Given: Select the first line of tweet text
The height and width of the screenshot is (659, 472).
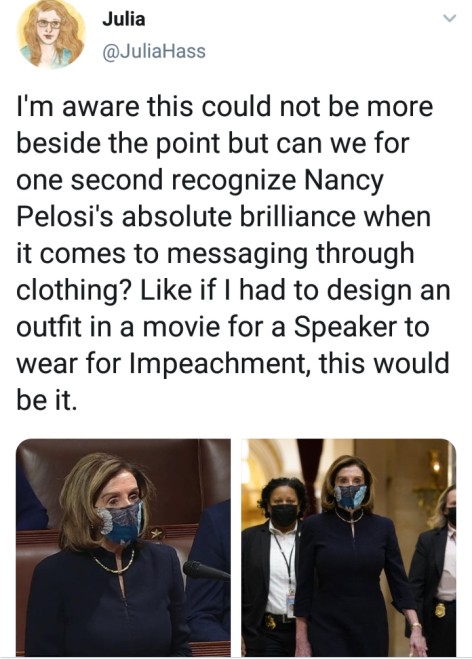Looking at the screenshot, I should (224, 107).
